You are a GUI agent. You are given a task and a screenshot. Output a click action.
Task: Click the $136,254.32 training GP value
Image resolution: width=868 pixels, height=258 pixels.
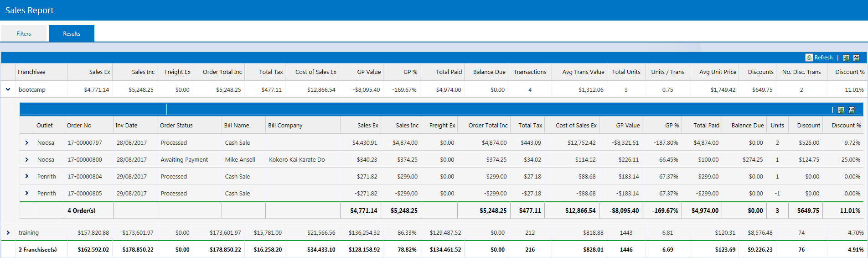pyautogui.click(x=364, y=232)
